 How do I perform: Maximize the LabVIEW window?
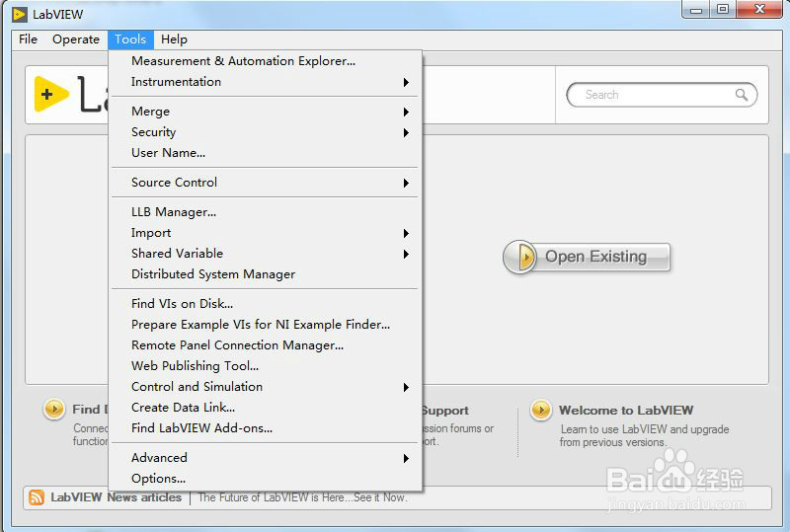pos(723,10)
